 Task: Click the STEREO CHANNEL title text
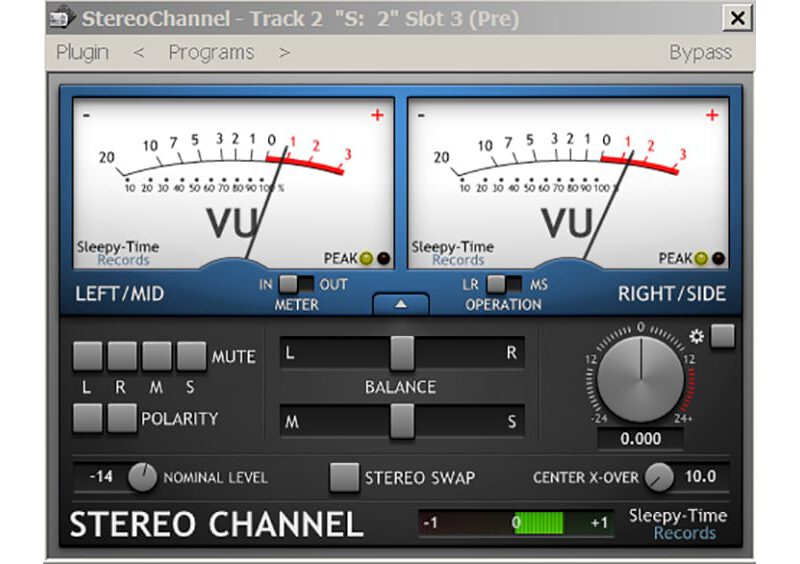(216, 524)
